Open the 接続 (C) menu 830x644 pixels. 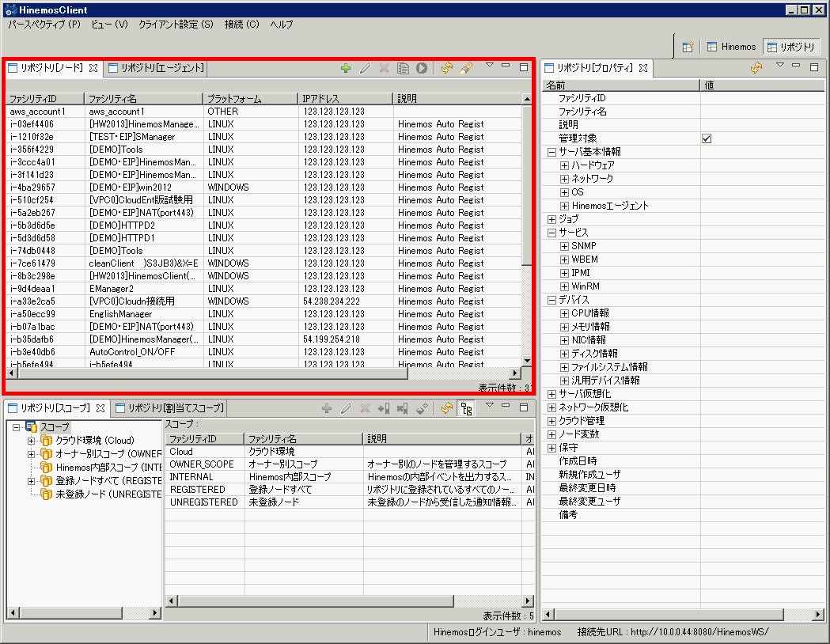point(241,25)
